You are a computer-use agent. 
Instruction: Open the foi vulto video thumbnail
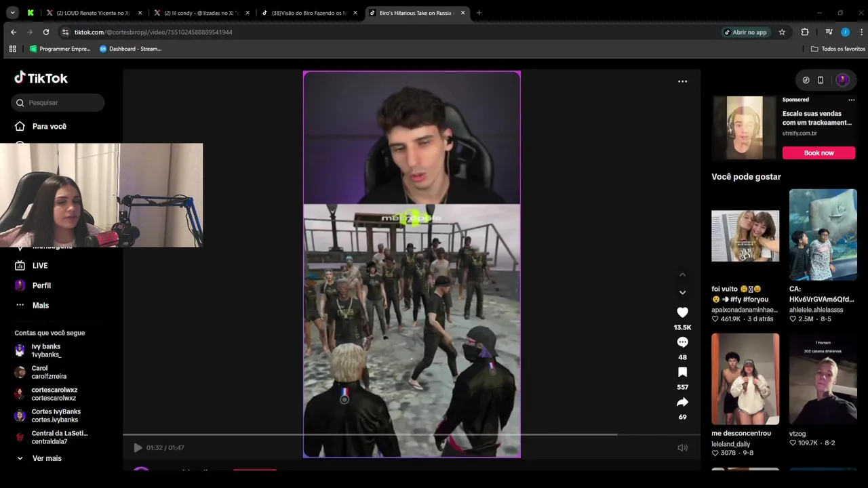coord(745,235)
